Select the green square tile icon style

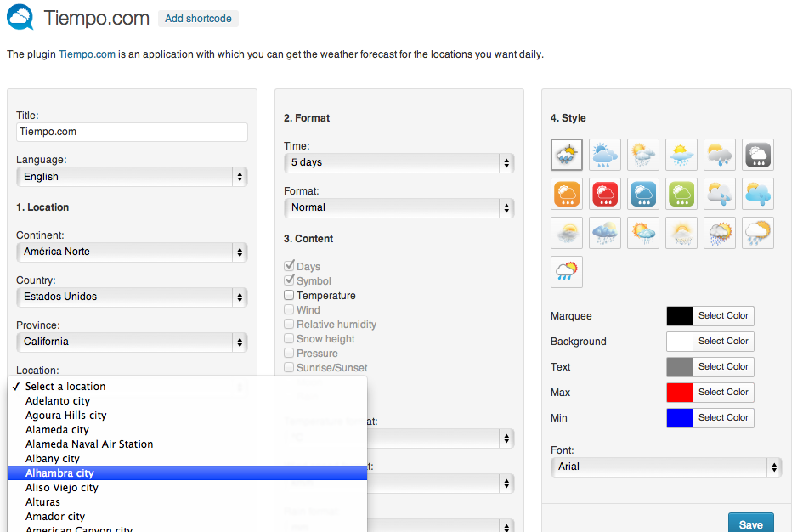click(681, 194)
